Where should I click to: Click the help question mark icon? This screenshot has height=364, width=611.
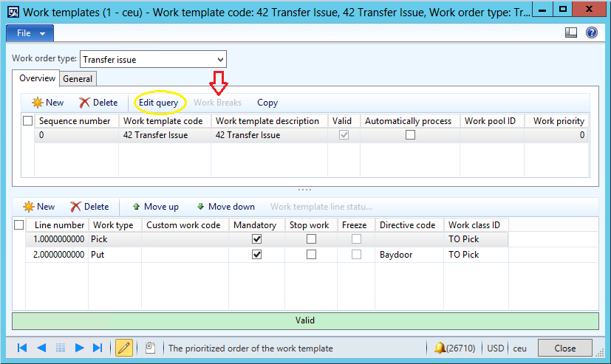(x=591, y=32)
